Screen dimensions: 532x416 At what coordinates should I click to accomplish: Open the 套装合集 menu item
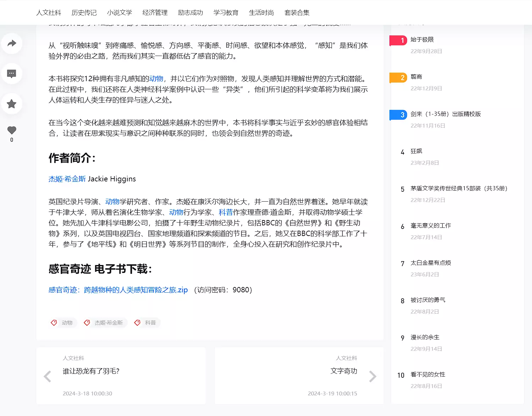click(297, 13)
